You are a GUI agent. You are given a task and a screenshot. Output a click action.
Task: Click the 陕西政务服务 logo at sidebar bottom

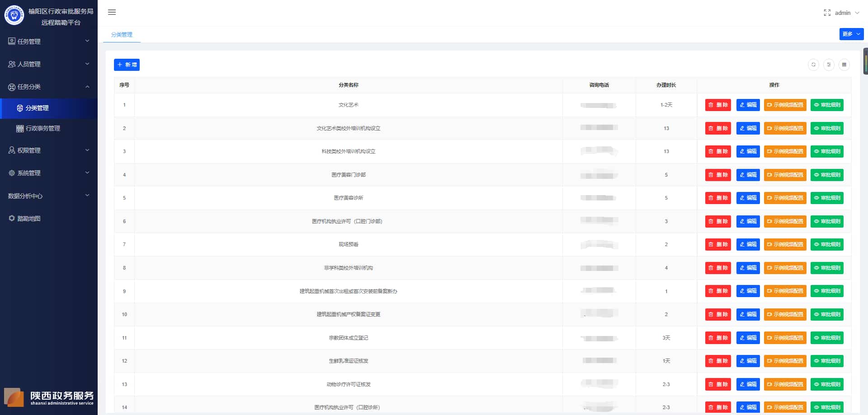point(49,397)
